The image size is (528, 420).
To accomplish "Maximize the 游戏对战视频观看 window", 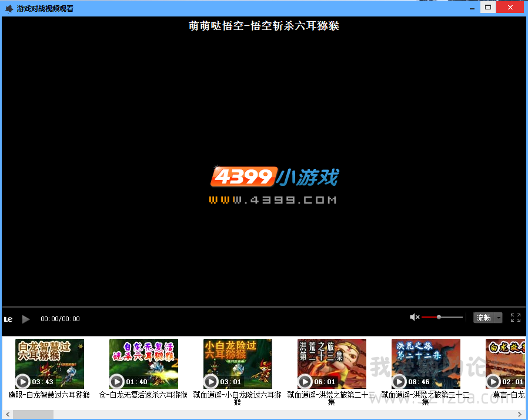I will [x=488, y=8].
